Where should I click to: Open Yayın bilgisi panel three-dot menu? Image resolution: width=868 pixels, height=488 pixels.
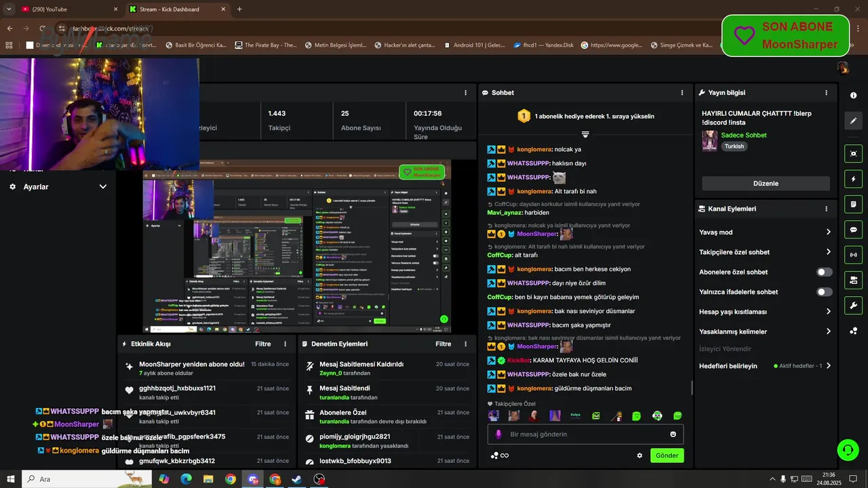click(x=826, y=93)
